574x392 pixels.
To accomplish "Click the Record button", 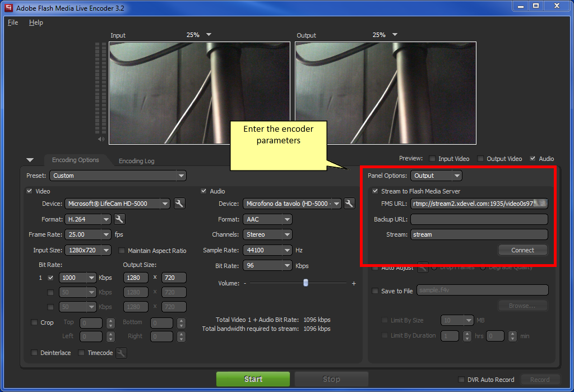I will pos(540,380).
